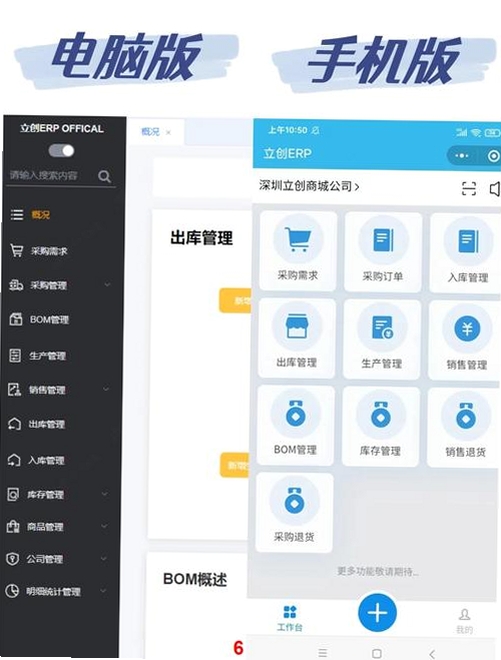Screen dimensions: 501x660
Task: Switch to the 工作台 bottom tab
Action: 290,618
